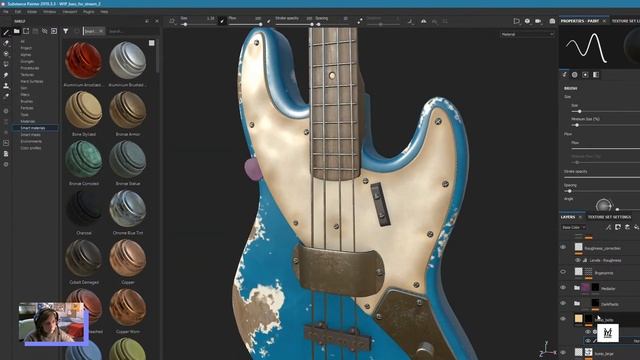The image size is (640, 360).
Task: Adjust the top toolbar Flow slider
Action: [x=246, y=24]
